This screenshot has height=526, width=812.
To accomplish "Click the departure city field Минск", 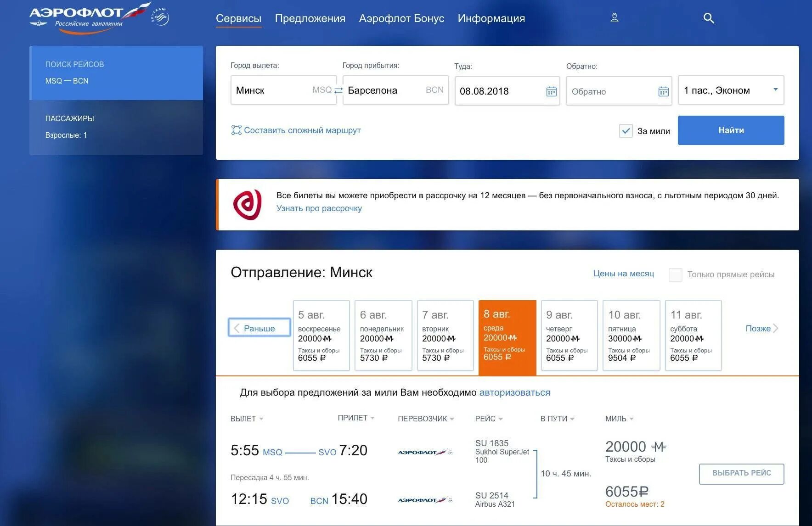I will point(283,90).
